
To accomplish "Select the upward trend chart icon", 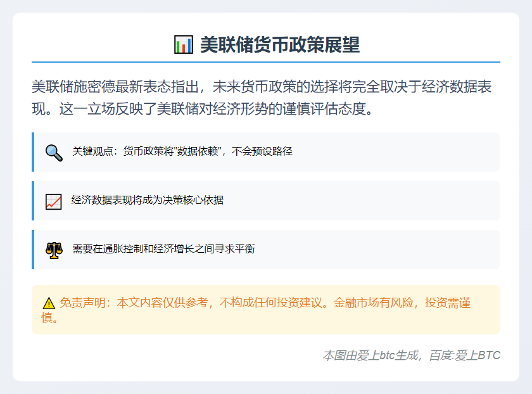I will coord(54,201).
